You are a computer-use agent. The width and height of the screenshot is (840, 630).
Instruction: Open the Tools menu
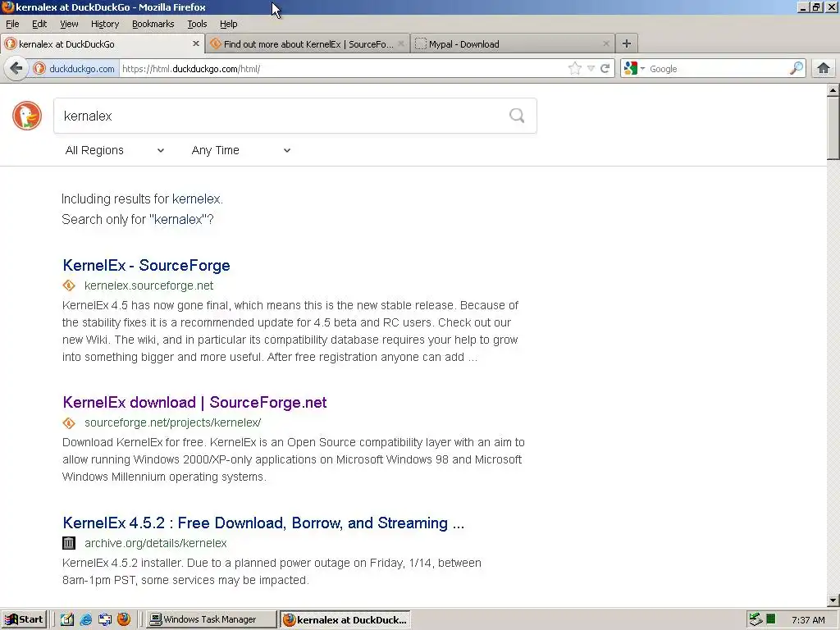pos(197,24)
